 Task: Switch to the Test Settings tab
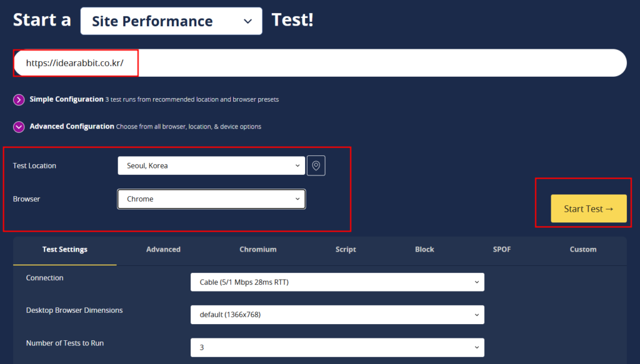(65, 250)
